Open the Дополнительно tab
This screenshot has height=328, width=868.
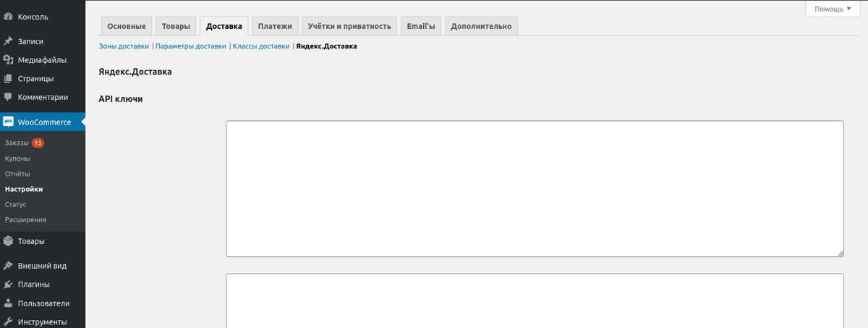point(481,26)
